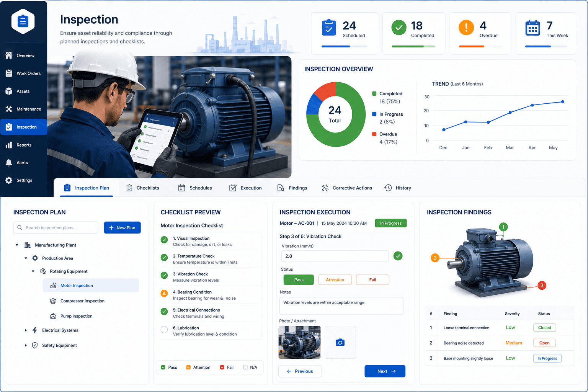
Task: Click the New Plan button
Action: [x=122, y=227]
